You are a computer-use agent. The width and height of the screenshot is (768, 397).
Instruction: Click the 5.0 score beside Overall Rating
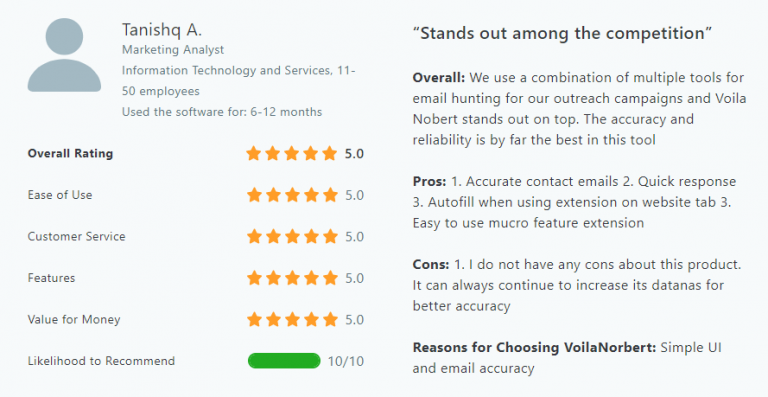click(354, 154)
